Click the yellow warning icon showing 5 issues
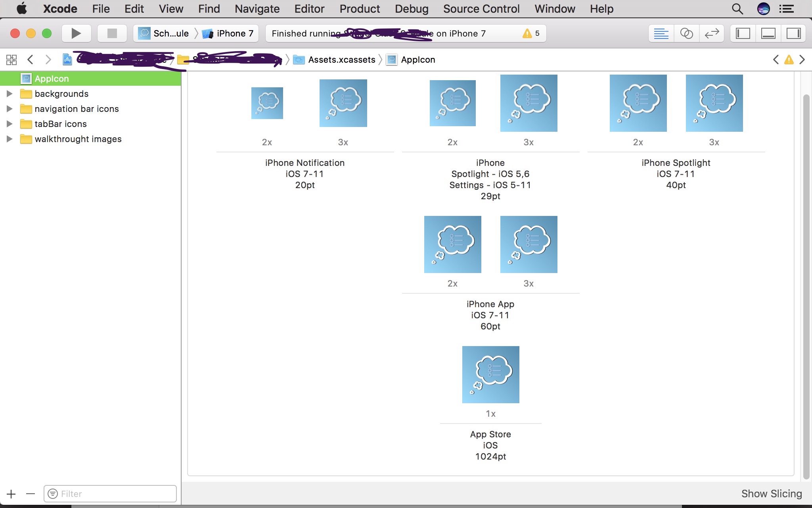812x508 pixels. coord(527,33)
